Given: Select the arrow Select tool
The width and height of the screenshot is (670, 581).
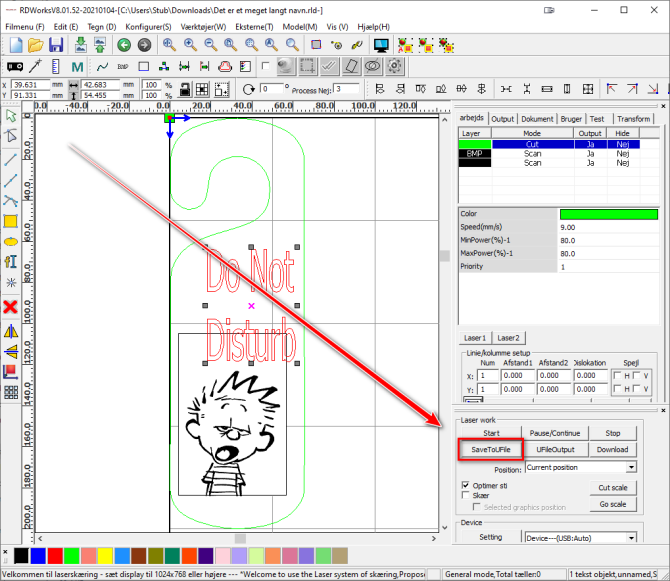Looking at the screenshot, I should click(11, 116).
